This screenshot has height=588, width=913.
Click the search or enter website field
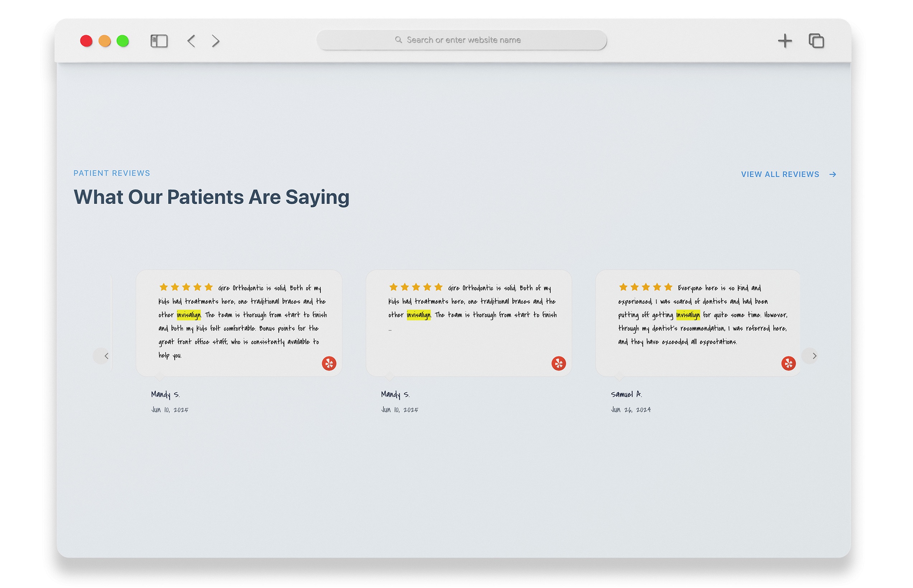(x=461, y=40)
